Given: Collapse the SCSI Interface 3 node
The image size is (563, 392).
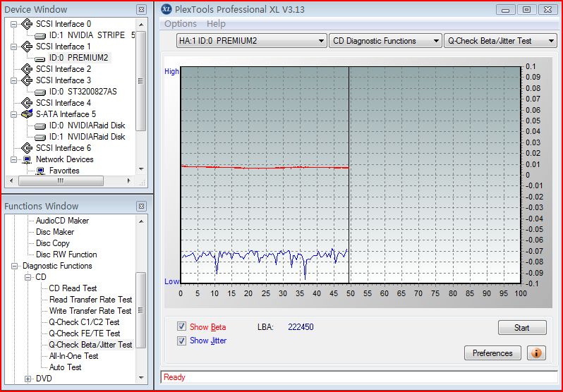Looking at the screenshot, I should coord(14,81).
